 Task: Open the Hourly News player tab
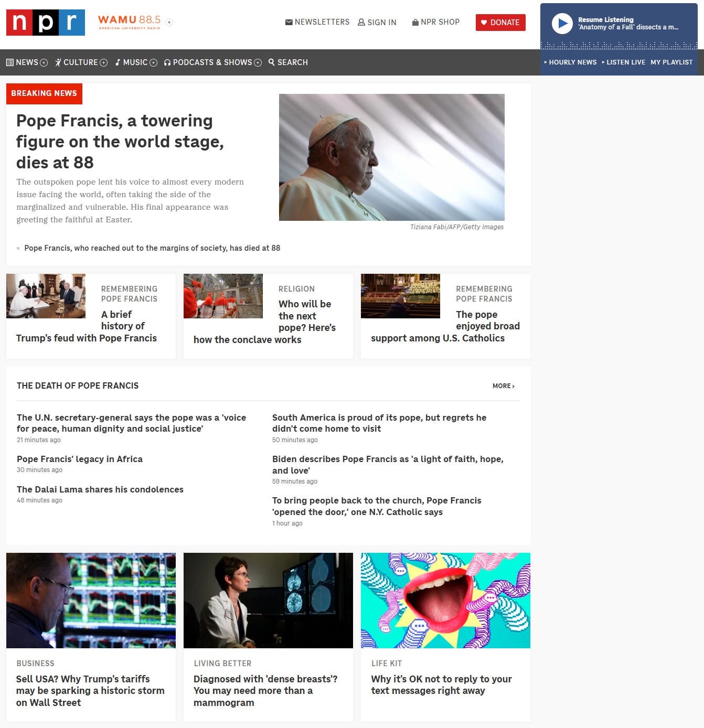571,62
